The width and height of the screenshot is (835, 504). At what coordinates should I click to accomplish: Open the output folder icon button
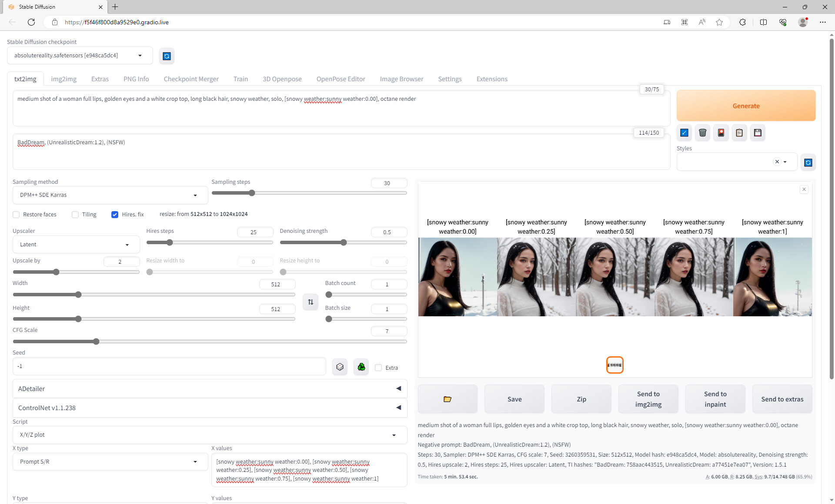click(x=447, y=399)
